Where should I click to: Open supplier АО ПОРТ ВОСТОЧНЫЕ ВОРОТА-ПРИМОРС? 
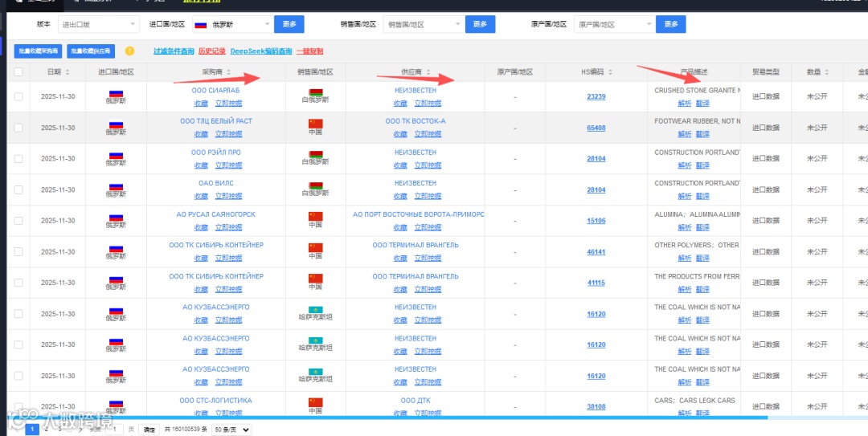point(419,214)
